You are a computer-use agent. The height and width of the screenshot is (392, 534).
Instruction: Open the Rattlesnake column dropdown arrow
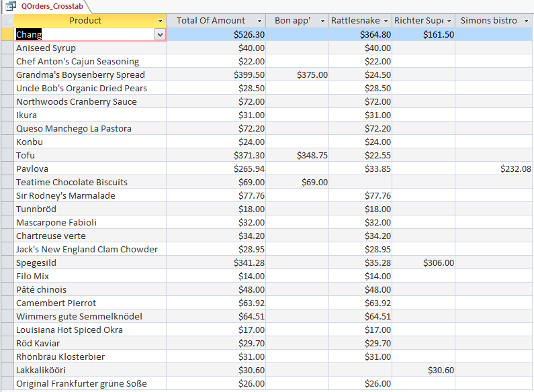point(386,21)
